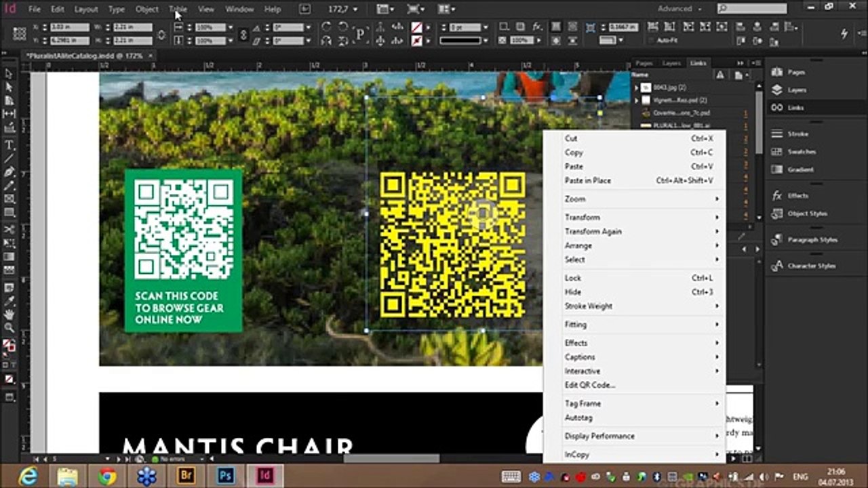The width and height of the screenshot is (868, 488).
Task: Select the Gap tool
Action: click(x=9, y=115)
